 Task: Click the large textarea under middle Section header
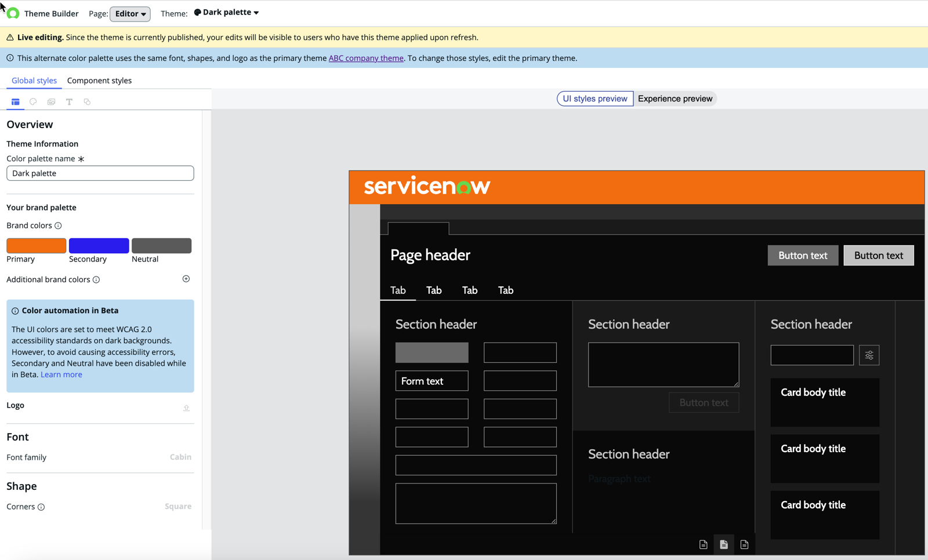point(664,365)
